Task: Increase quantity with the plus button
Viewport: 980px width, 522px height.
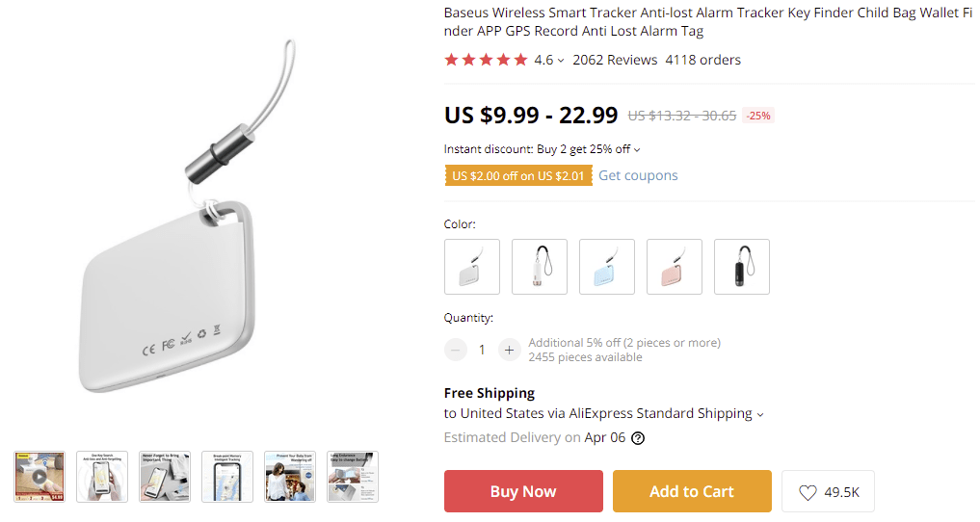Action: 510,350
